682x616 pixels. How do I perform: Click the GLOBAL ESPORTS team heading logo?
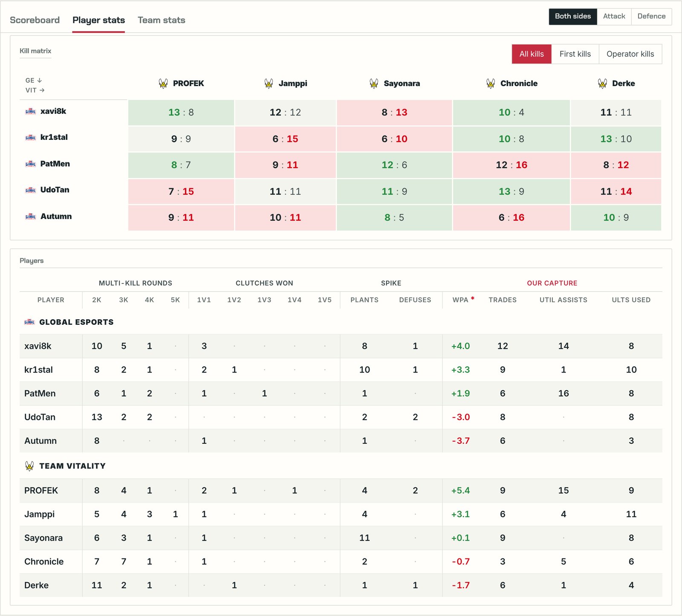coord(29,322)
